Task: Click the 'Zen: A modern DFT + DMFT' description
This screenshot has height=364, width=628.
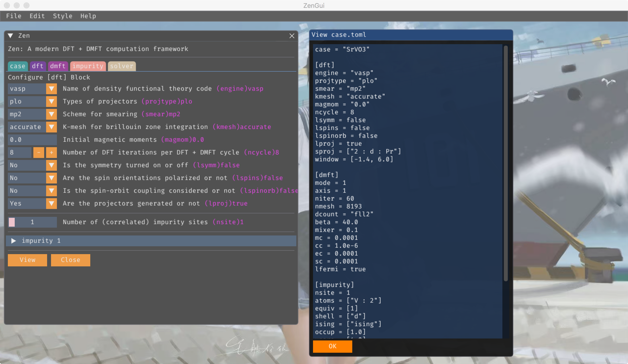Action: click(98, 49)
